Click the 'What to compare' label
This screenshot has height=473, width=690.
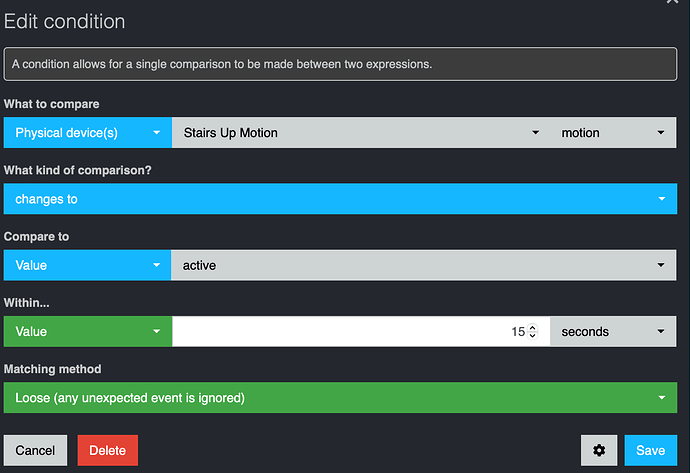pos(51,104)
